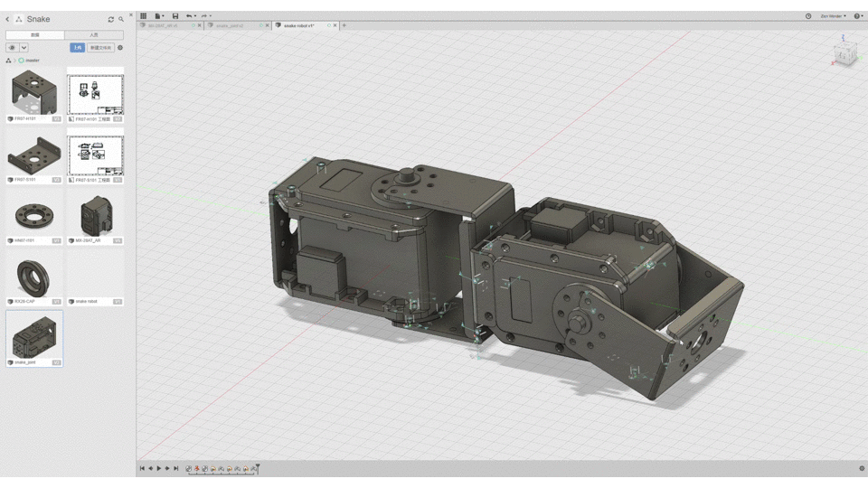Open the Undo history dropdown arrow
Screen dimensions: 868x488
195,16
